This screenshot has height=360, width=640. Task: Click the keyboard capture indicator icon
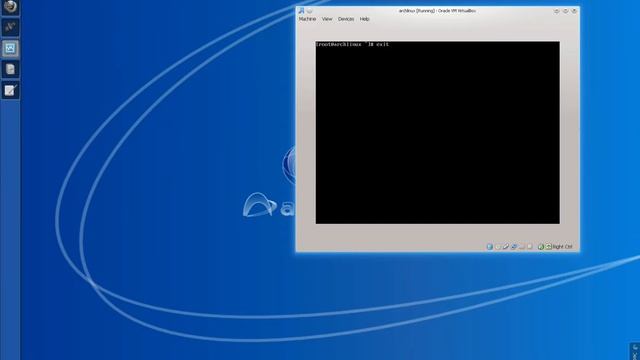pyautogui.click(x=549, y=247)
